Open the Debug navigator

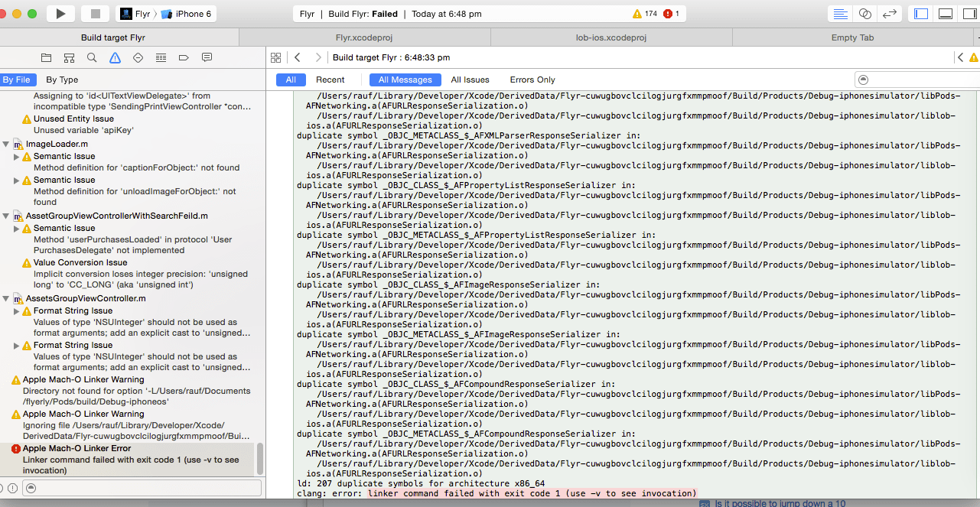pyautogui.click(x=161, y=57)
